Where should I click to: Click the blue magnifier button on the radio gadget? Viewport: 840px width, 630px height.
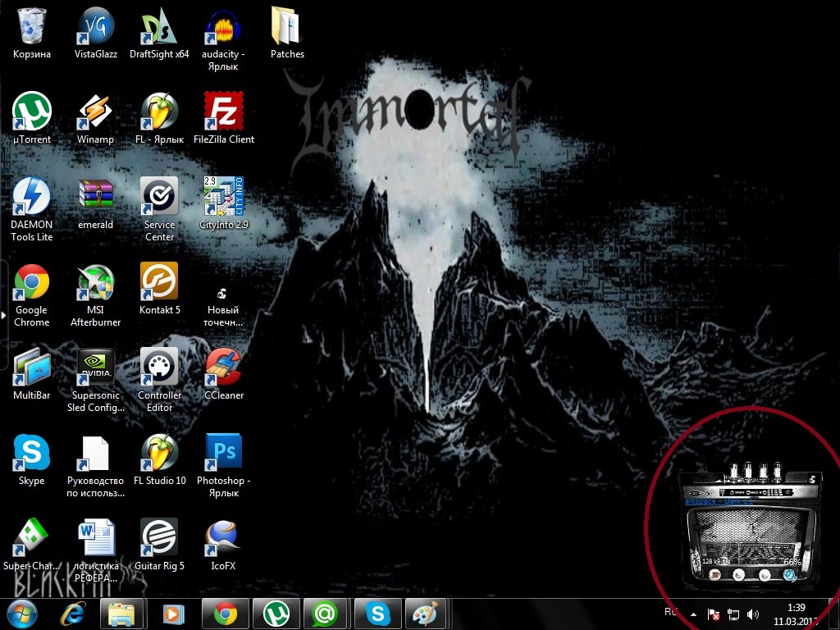(789, 575)
